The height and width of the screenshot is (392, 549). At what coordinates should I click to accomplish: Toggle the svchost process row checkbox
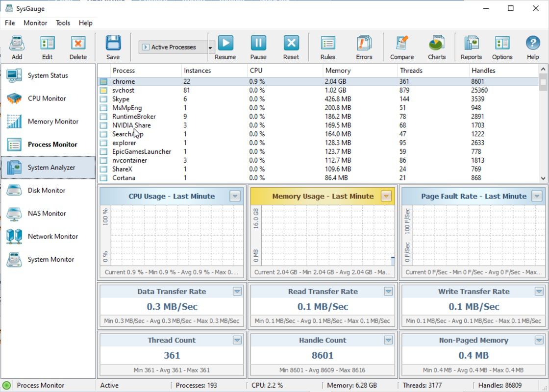103,90
